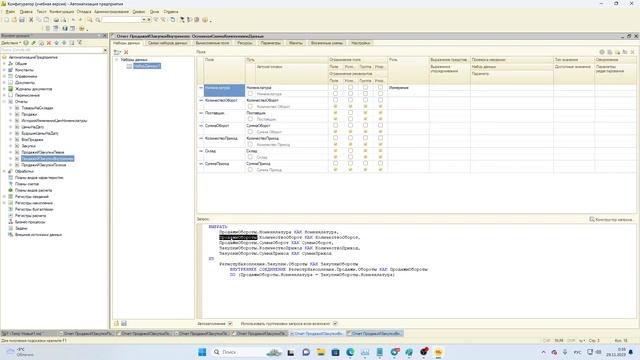
Task: Switch to Вычисляемые поля tab
Action: click(x=212, y=43)
